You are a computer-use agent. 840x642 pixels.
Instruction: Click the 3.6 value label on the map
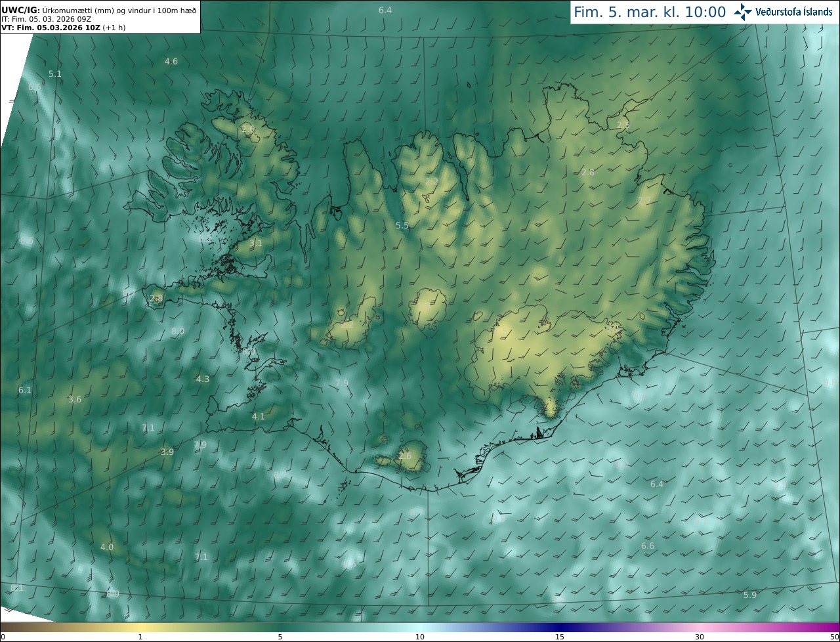point(75,400)
